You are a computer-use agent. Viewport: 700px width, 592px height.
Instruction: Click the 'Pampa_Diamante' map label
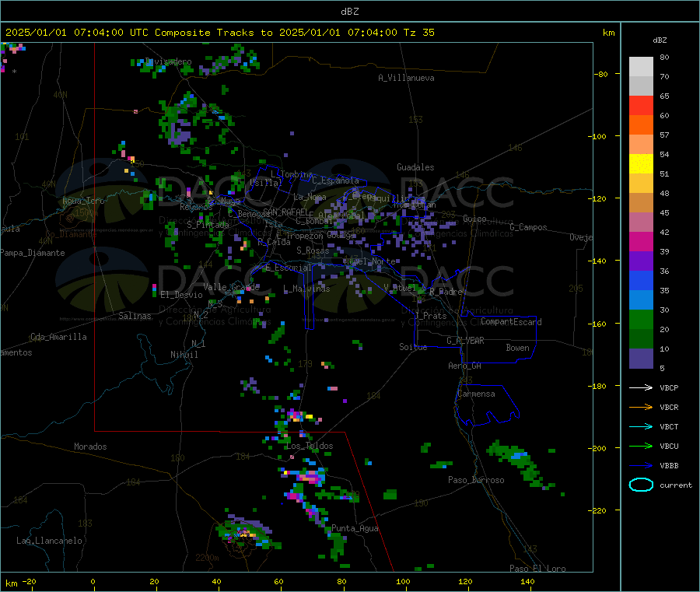click(x=33, y=253)
